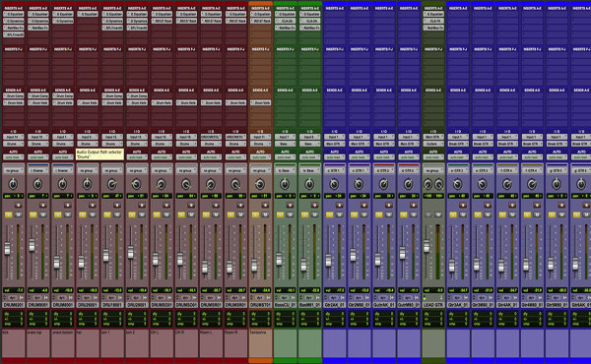Viewport: 591px width, 364px height.
Task: Adjust the pan knob on the kick track
Action: pos(13,184)
